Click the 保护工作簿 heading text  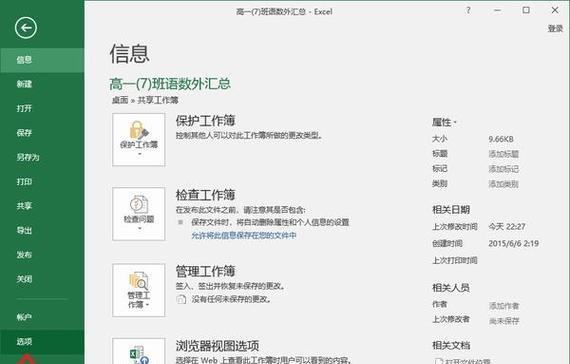pyautogui.click(x=205, y=121)
